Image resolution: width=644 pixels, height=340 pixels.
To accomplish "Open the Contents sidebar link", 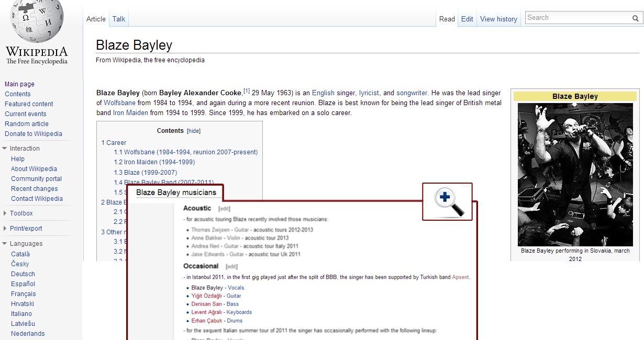I will click(18, 94).
